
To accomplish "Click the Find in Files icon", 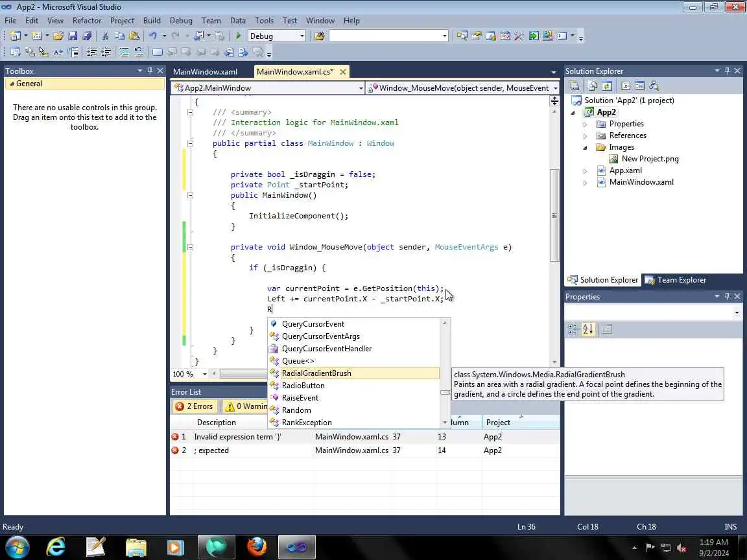I will (319, 36).
